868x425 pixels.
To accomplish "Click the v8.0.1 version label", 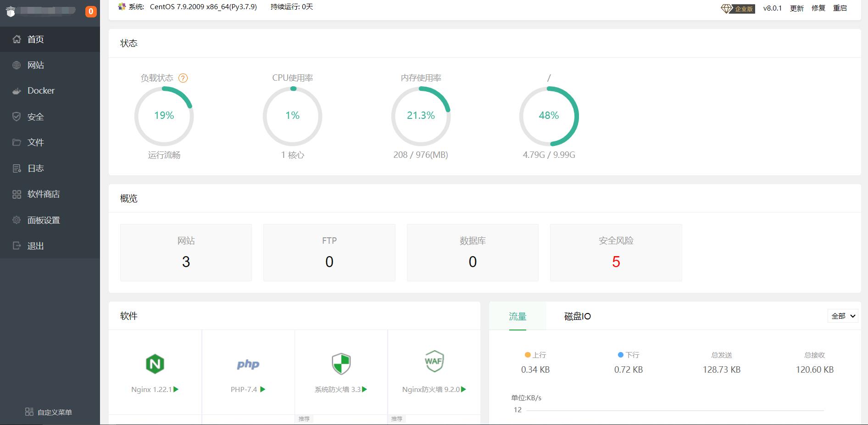I will [773, 8].
